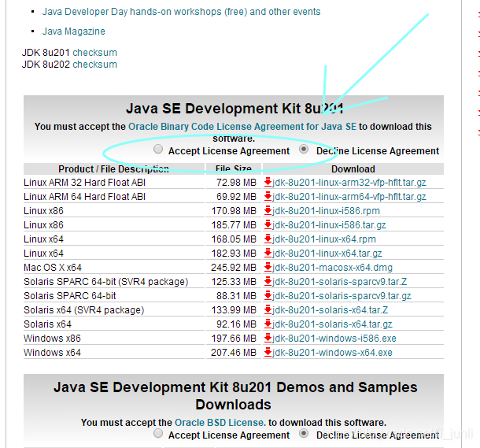Click download icon for linux-arm32-vfp-hflt.tar.gz
The image size is (480, 448).
(268, 182)
